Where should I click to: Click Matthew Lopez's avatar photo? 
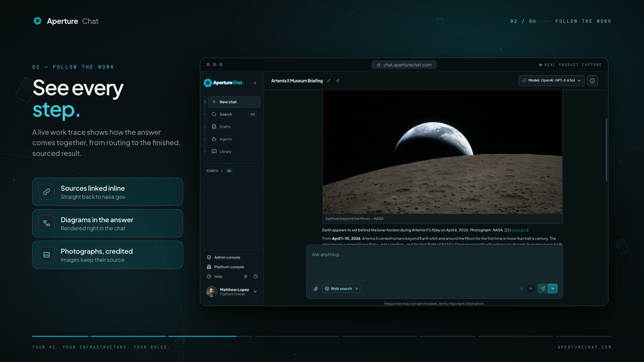click(x=212, y=292)
